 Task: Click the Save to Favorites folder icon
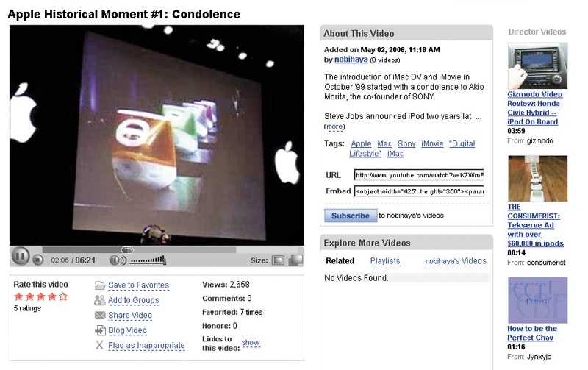(x=100, y=285)
